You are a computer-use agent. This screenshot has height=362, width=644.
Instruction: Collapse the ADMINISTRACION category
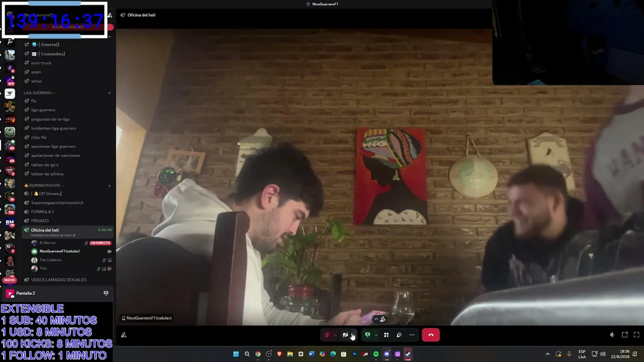tap(43, 186)
